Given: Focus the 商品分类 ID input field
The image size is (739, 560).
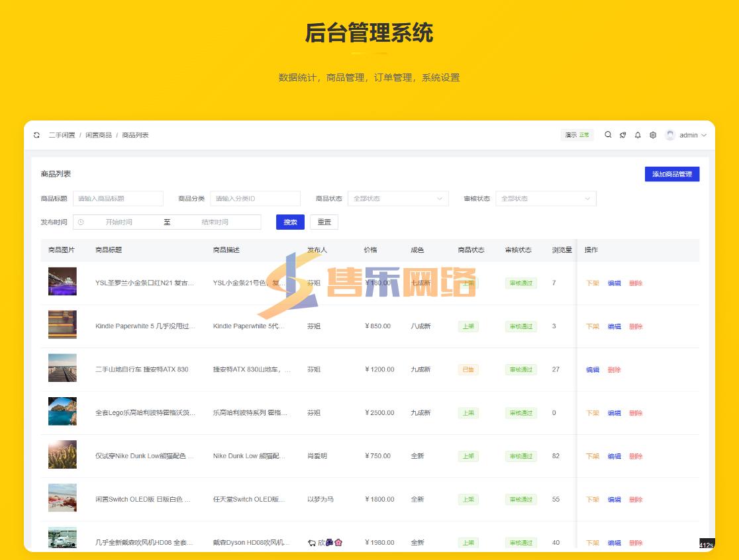Looking at the screenshot, I should (255, 199).
